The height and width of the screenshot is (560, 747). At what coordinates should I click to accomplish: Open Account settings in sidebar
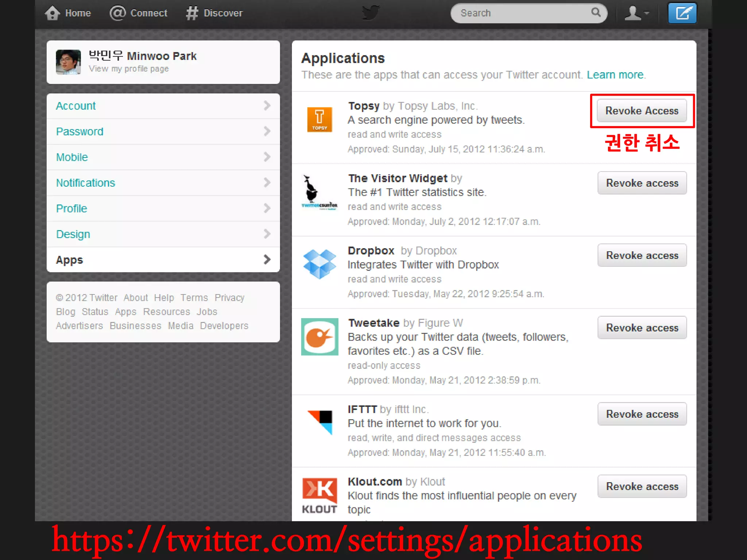163,106
